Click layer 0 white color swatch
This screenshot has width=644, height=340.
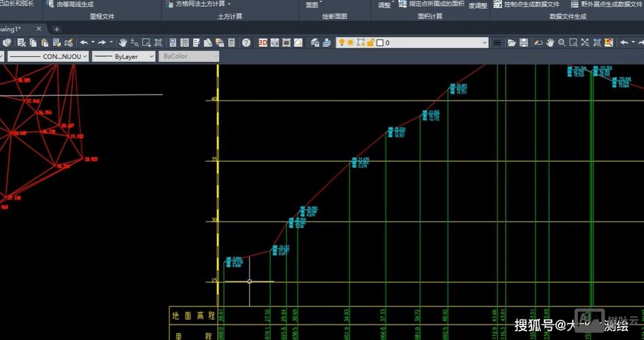click(380, 42)
